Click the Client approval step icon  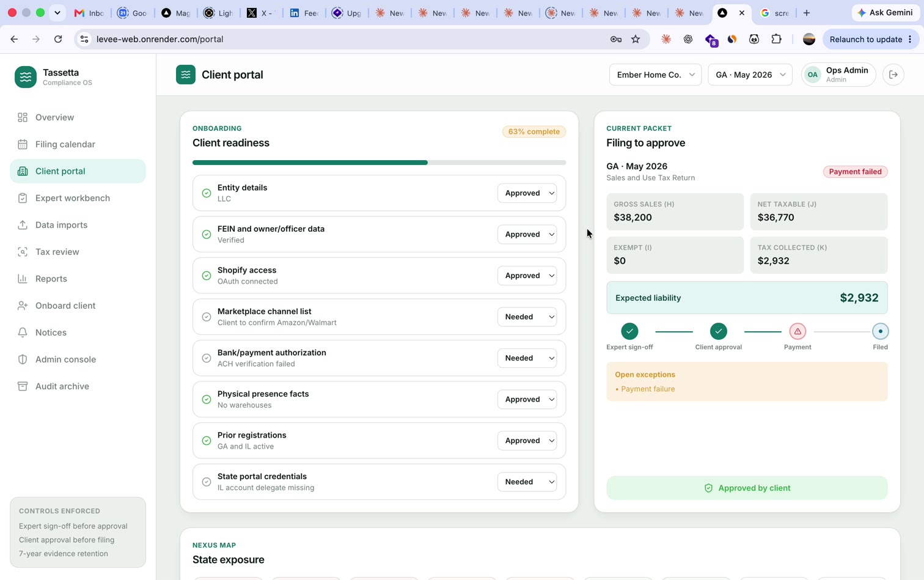[x=719, y=331]
